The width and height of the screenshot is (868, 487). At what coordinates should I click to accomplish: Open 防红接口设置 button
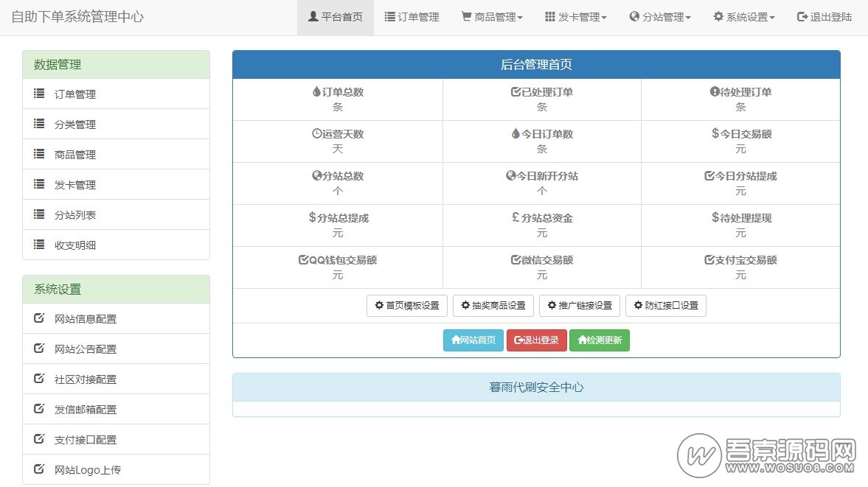[x=665, y=306]
